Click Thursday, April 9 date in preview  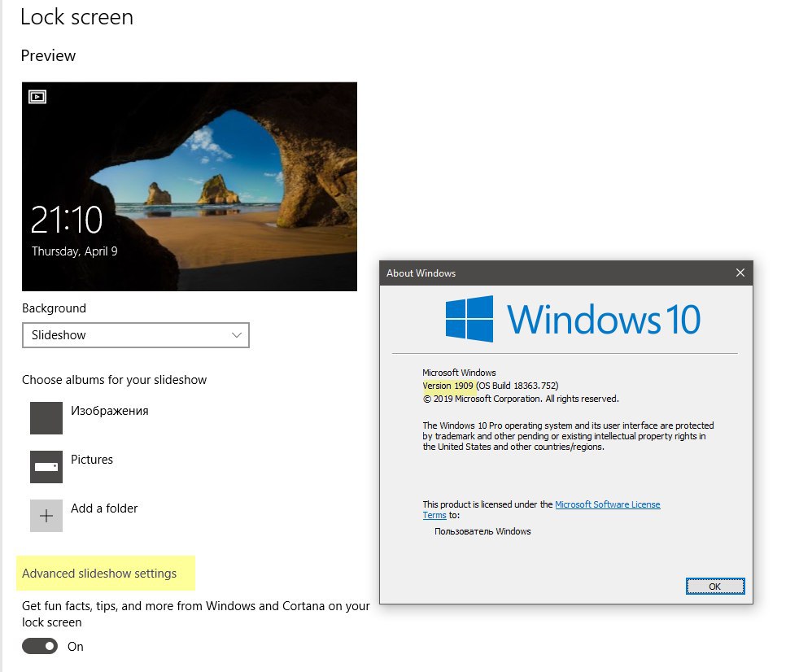point(74,251)
